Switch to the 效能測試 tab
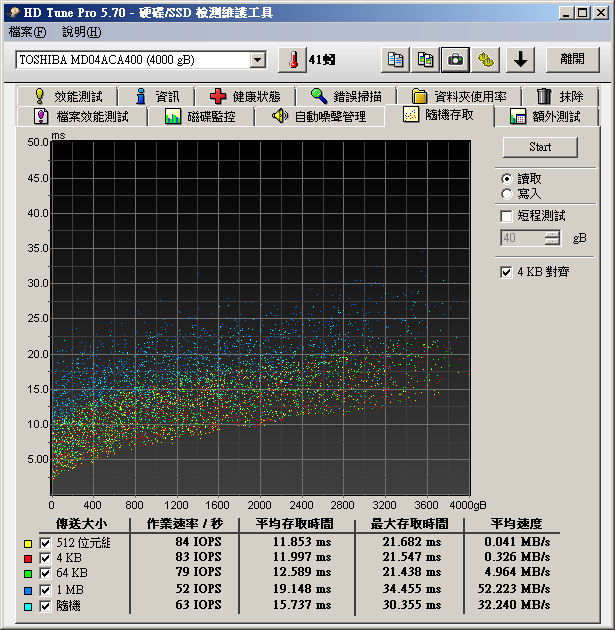 pyautogui.click(x=67, y=96)
